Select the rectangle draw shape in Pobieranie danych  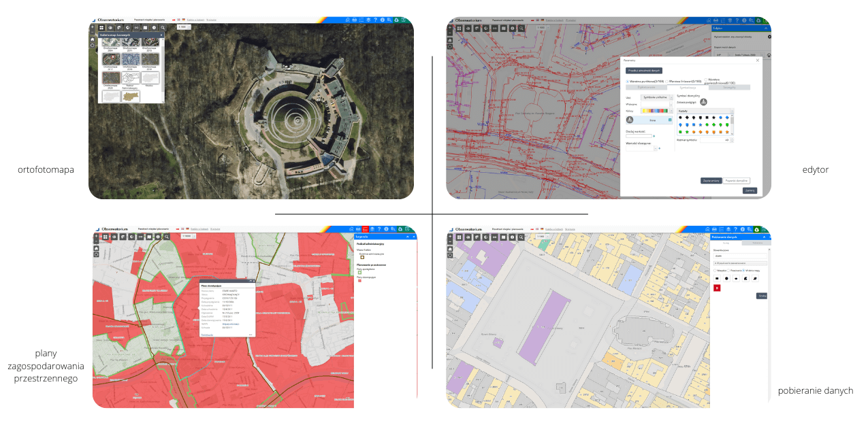coord(716,278)
